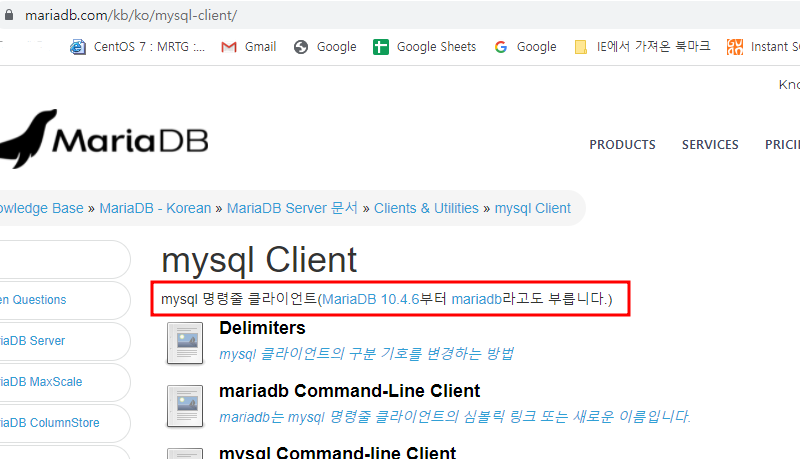Click the Delimiters description about 구분 기호
This screenshot has height=459, width=800.
pyautogui.click(x=366, y=353)
